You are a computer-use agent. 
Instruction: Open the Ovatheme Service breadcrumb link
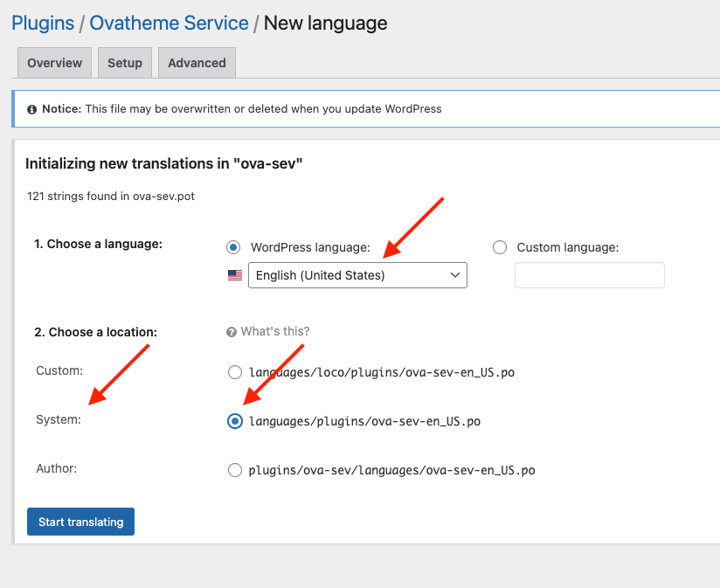point(169,23)
